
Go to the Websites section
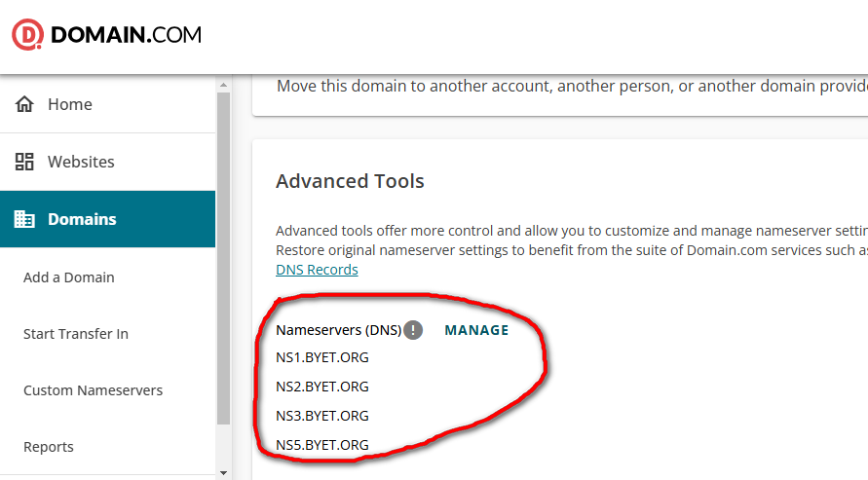[x=107, y=162]
